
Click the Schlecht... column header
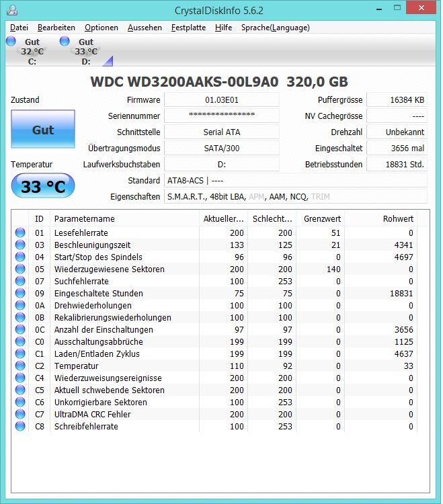tap(272, 219)
